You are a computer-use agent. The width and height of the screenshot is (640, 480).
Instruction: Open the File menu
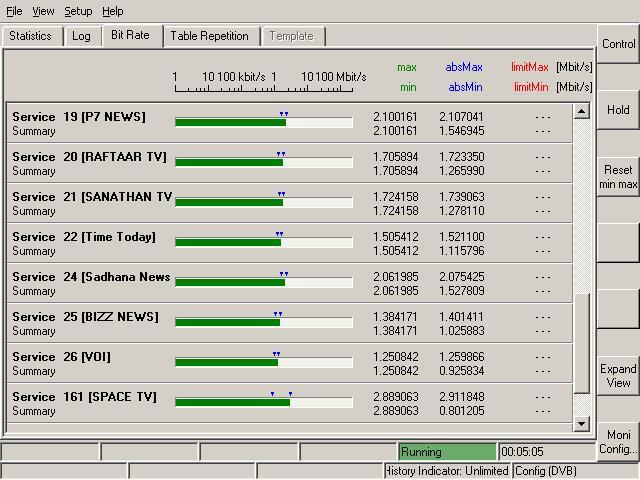click(x=14, y=11)
